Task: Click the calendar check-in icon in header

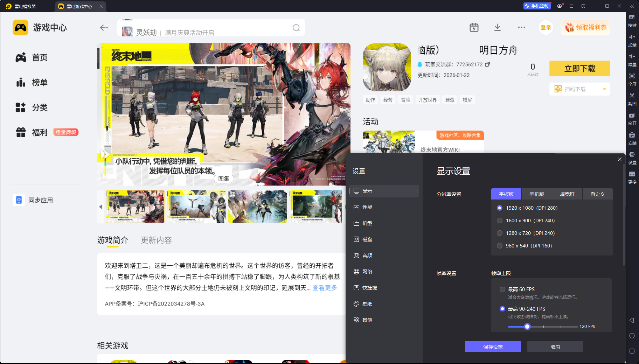Action: click(x=474, y=28)
